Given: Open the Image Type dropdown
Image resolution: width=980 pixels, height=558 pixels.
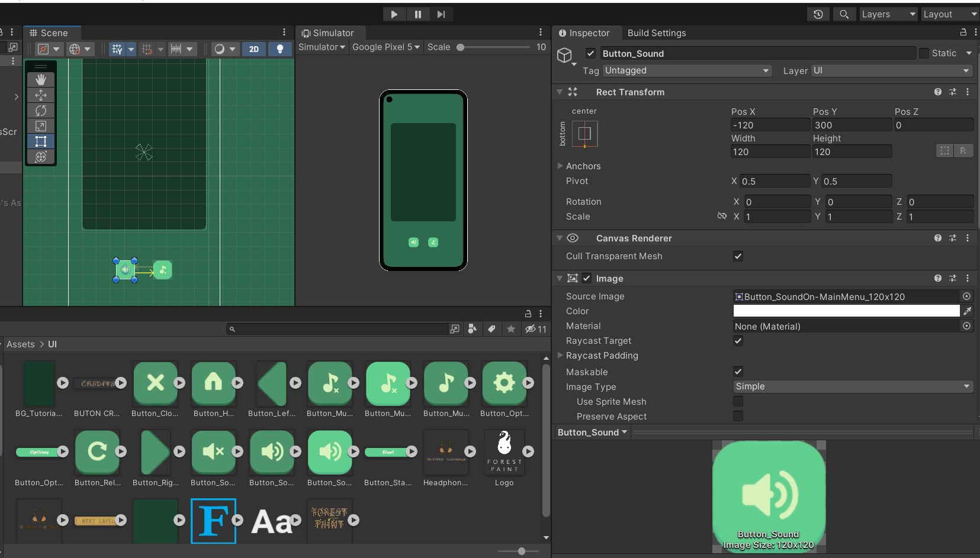Looking at the screenshot, I should [853, 386].
